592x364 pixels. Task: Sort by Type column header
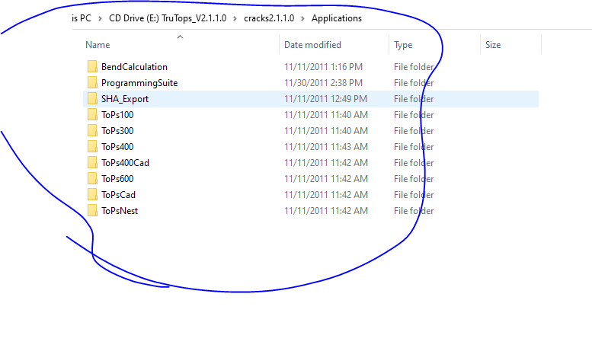tap(403, 45)
